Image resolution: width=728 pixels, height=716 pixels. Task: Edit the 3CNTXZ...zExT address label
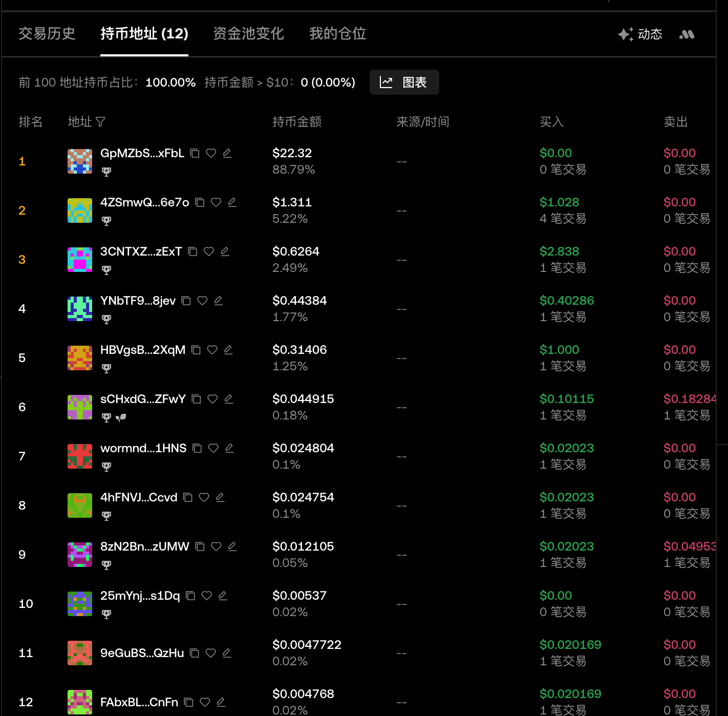(x=225, y=251)
